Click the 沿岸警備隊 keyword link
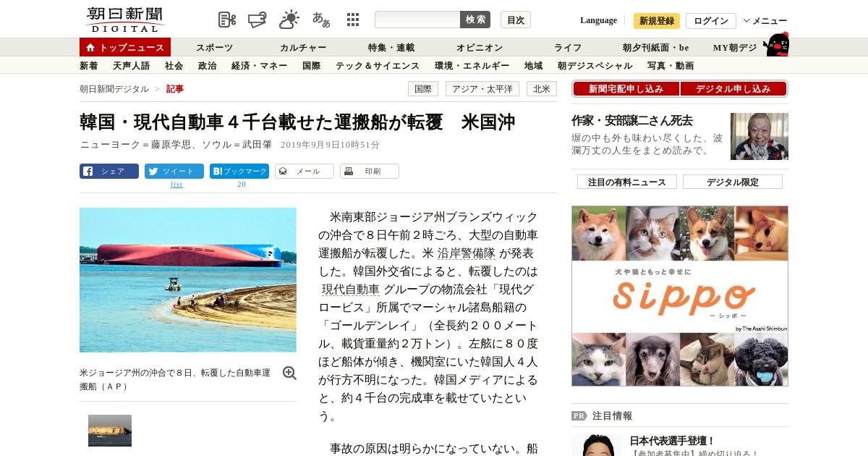This screenshot has height=456, width=868. pos(467,253)
